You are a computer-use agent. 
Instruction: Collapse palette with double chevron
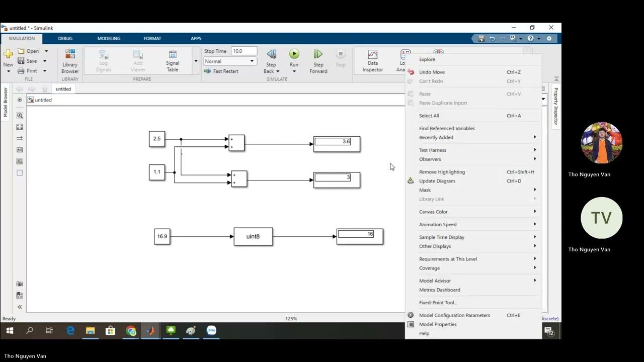coord(20,307)
